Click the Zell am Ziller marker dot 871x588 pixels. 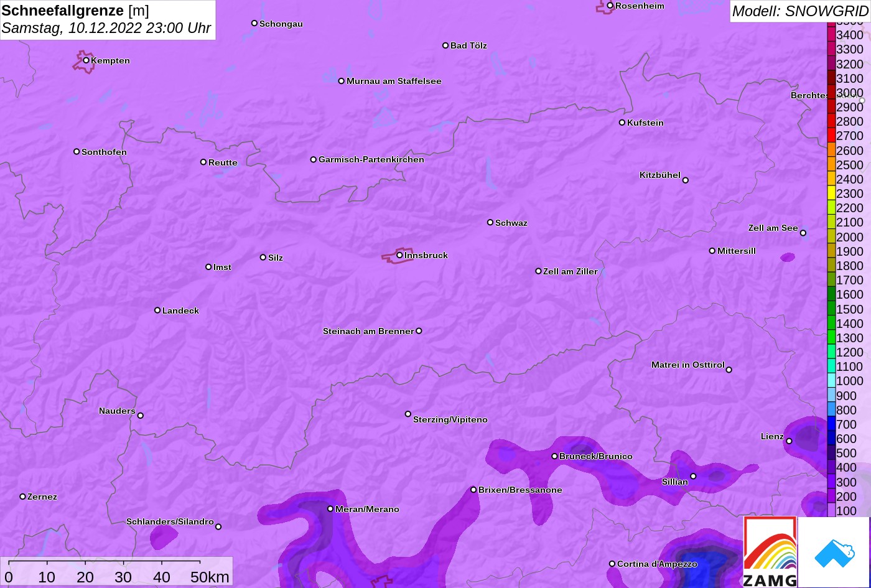coord(538,271)
